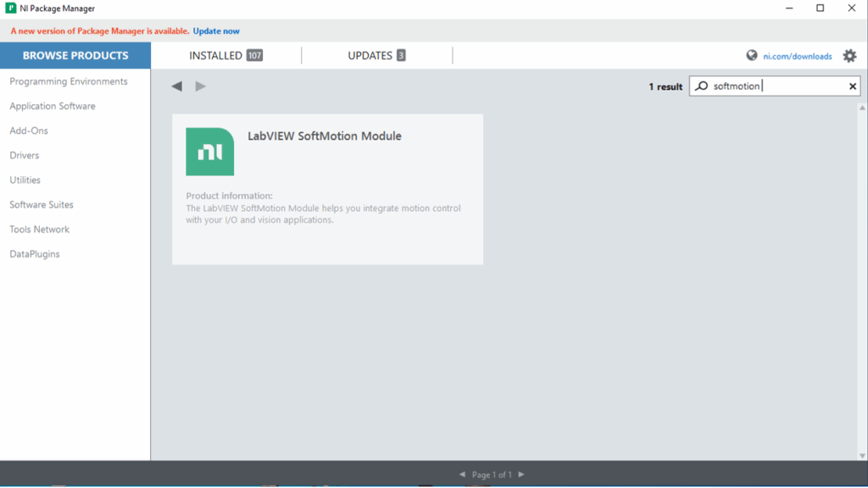Image resolution: width=868 pixels, height=488 pixels.
Task: Switch to the Updates tab
Action: click(376, 56)
